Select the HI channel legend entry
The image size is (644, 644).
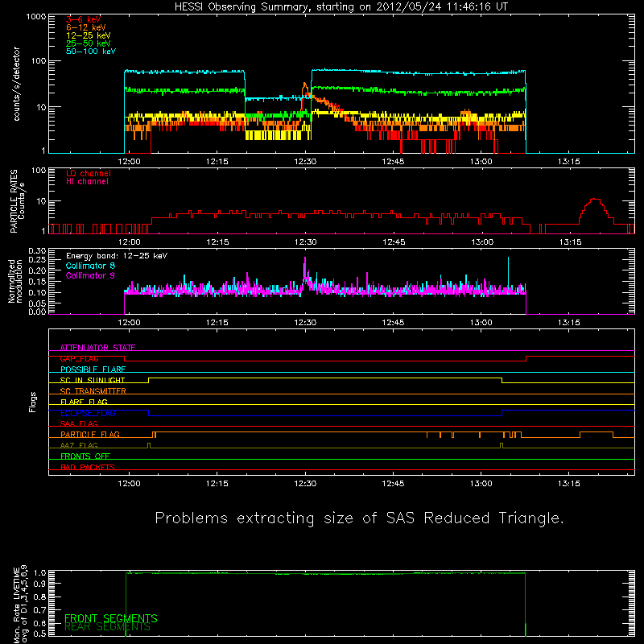(x=87, y=182)
